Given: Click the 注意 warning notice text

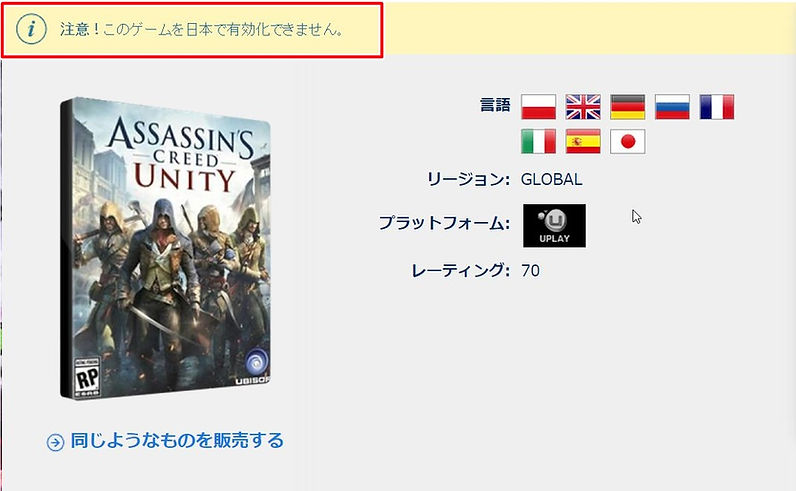Looking at the screenshot, I should coord(202,29).
